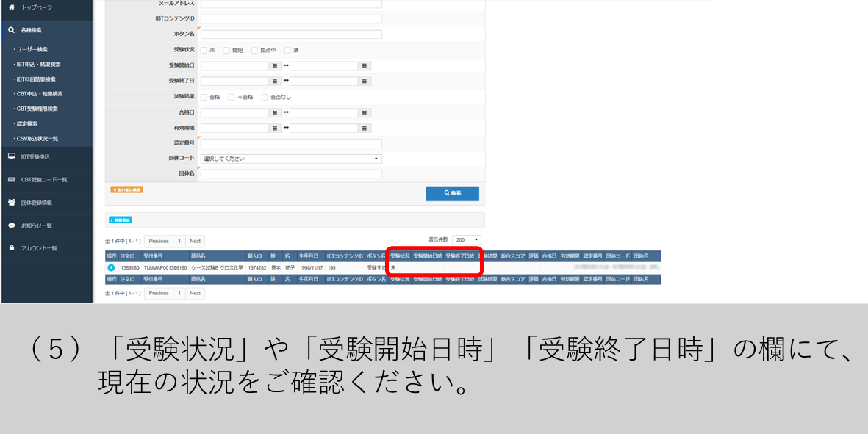
Task: Tick the 不合格 result checkbox
Action: (232, 98)
